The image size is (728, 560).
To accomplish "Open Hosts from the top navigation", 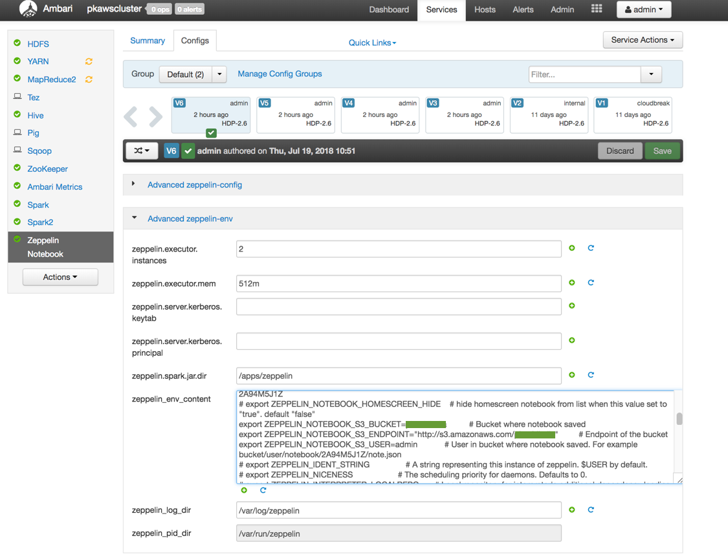I will pyautogui.click(x=485, y=10).
